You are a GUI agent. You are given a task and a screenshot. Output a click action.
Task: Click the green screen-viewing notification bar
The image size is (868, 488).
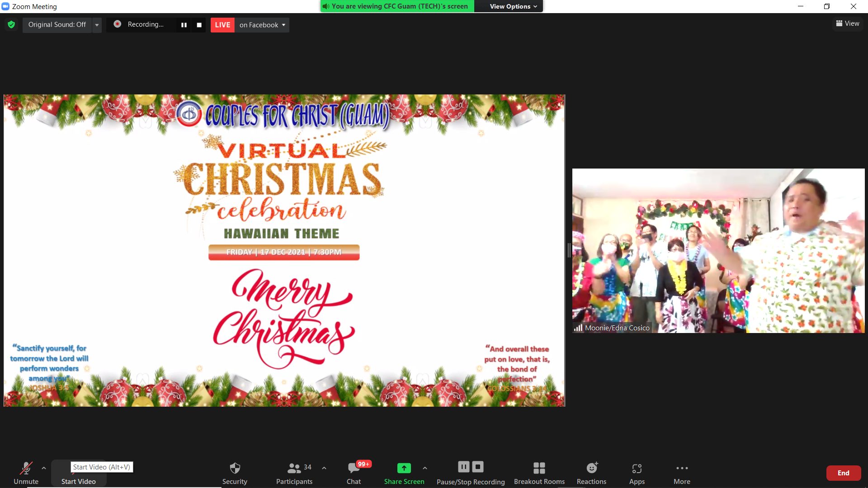coord(397,6)
